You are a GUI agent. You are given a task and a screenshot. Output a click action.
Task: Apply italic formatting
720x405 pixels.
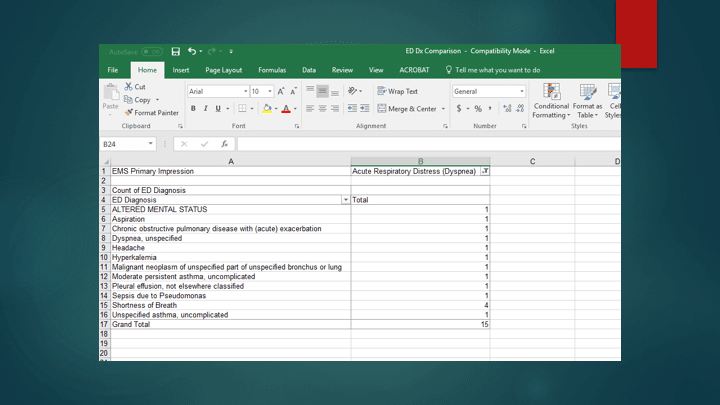(206, 109)
